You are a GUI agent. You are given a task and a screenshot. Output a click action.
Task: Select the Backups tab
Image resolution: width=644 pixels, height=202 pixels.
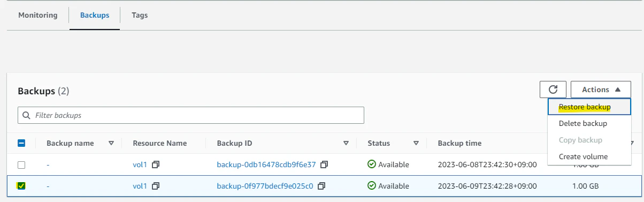[95, 15]
